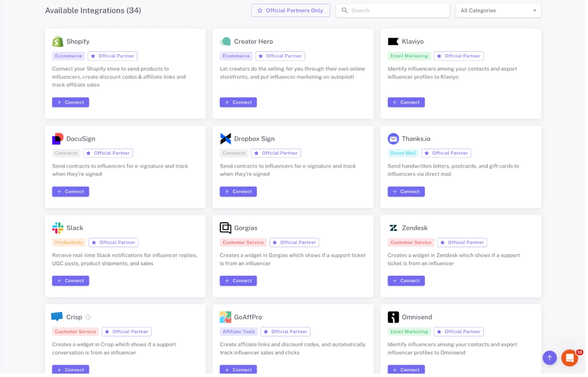
Task: Click Email Marketing tag on Omnisend
Action: point(409,332)
